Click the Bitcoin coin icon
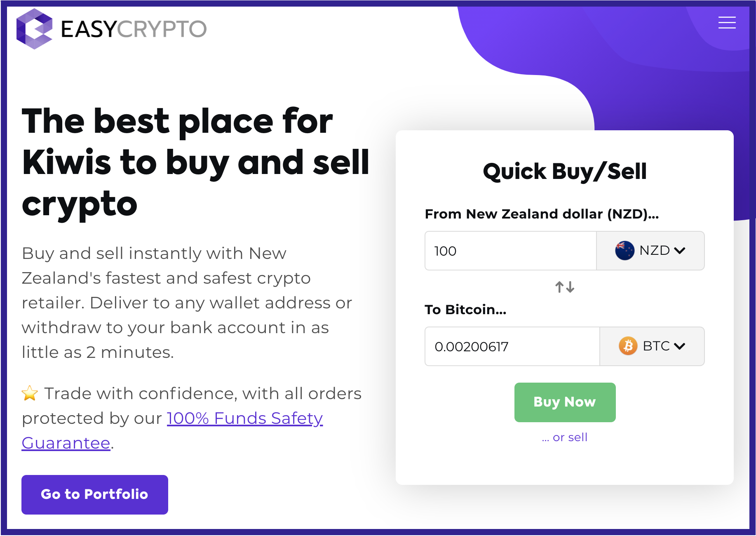This screenshot has height=536, width=756. coord(627,346)
